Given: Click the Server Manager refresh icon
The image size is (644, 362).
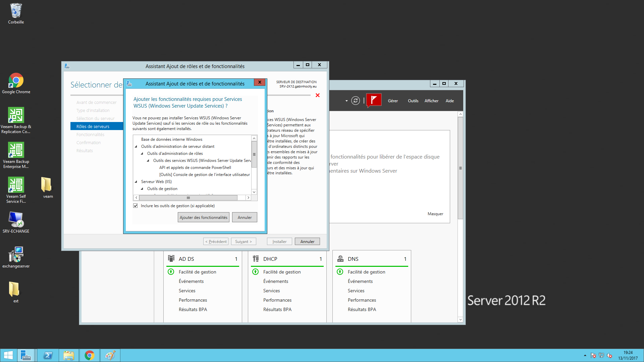Looking at the screenshot, I should [356, 101].
